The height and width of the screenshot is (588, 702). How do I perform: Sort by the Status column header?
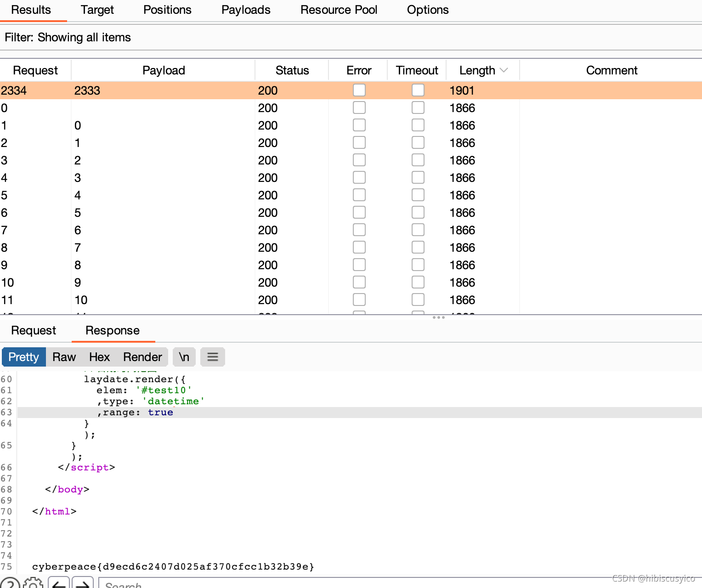point(292,70)
